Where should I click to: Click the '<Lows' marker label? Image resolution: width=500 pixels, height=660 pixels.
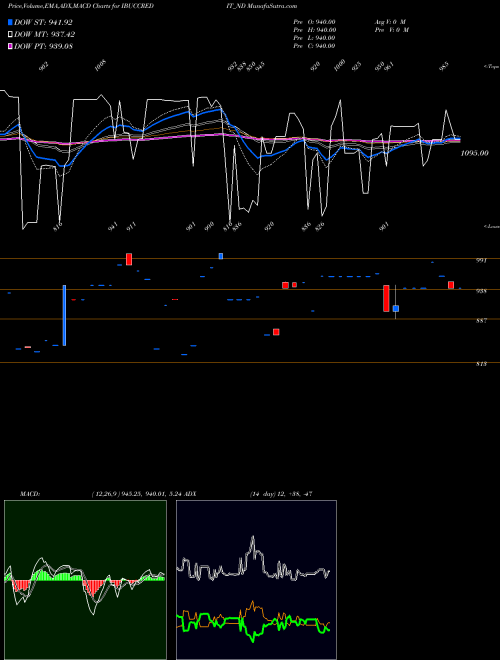[x=492, y=226]
